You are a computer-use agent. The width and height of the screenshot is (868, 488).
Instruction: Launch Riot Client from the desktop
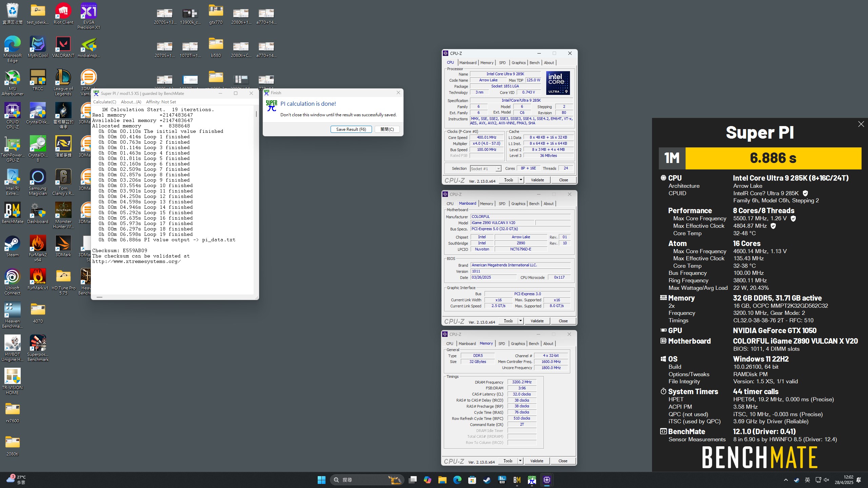[63, 14]
